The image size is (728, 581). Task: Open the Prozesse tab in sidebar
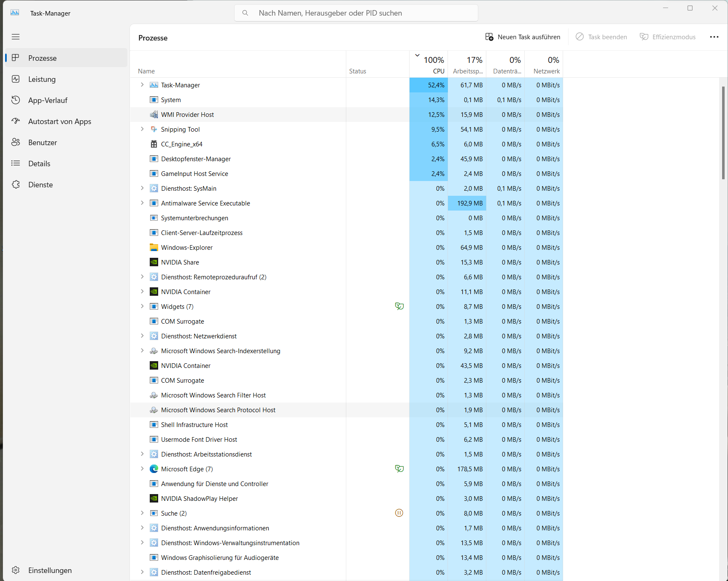coord(66,58)
